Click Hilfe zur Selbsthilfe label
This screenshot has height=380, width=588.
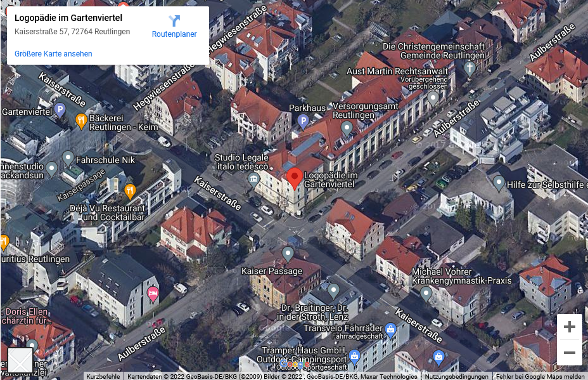pos(547,185)
